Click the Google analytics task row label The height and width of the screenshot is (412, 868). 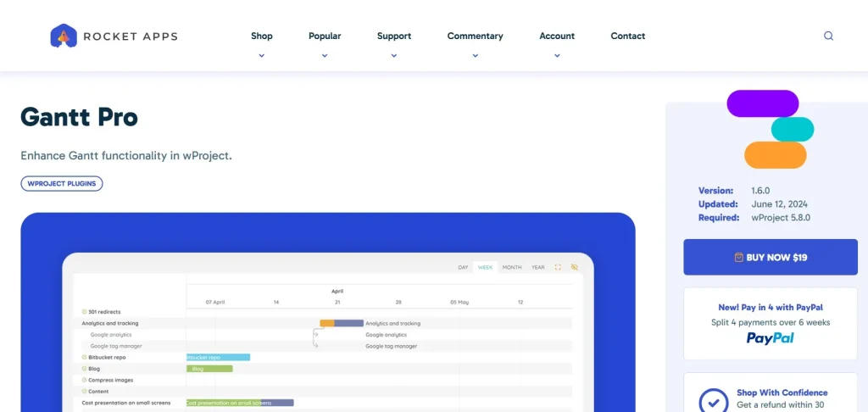[x=111, y=335]
